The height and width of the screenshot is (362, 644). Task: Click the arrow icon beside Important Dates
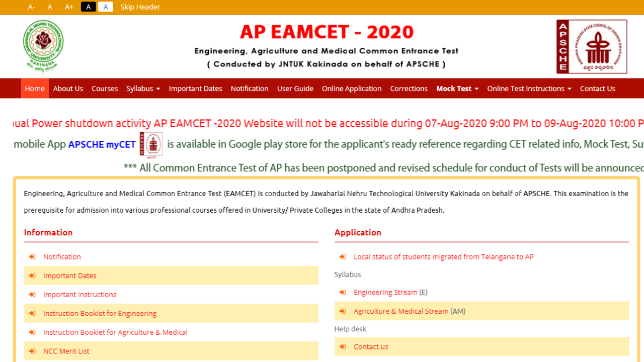[x=32, y=276]
